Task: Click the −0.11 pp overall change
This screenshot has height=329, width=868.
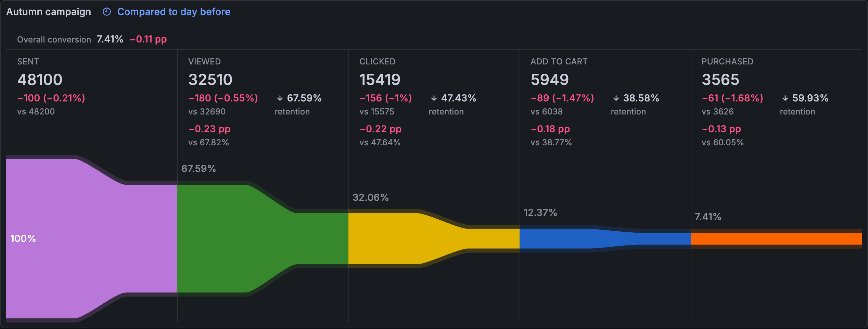Action: [149, 39]
